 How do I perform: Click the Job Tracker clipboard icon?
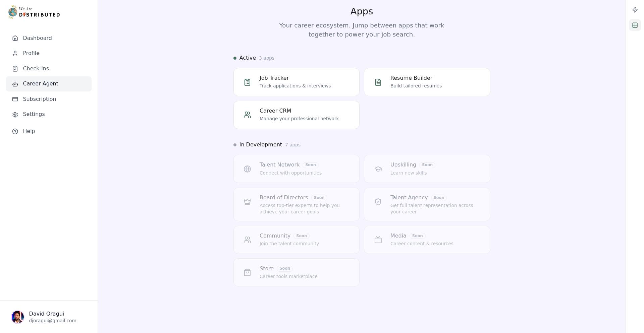point(247,82)
